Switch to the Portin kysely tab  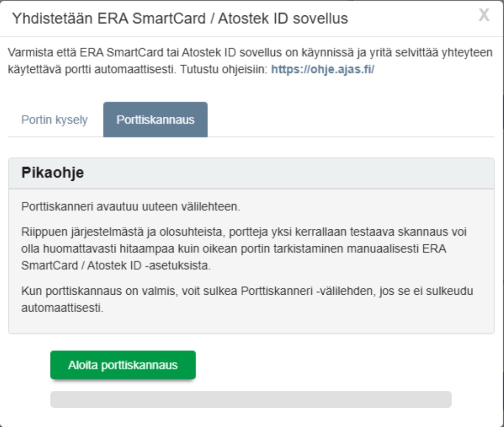[x=54, y=120]
